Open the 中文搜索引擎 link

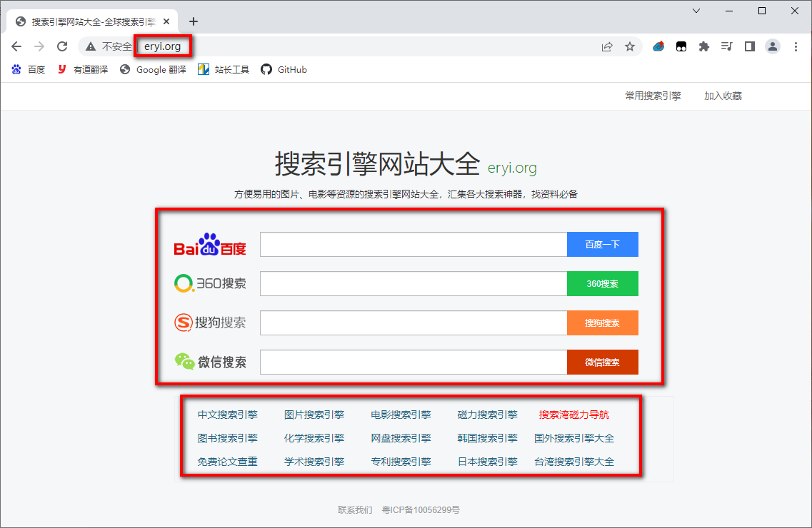227,415
